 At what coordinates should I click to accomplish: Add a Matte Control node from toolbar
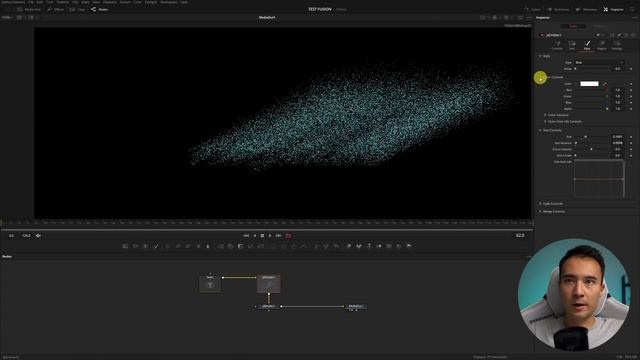coord(240,246)
